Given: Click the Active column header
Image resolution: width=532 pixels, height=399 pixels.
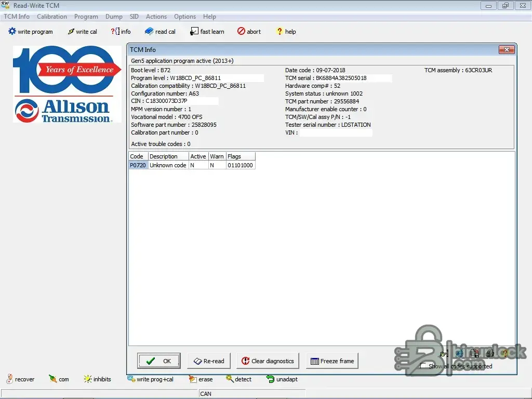Looking at the screenshot, I should coord(198,156).
